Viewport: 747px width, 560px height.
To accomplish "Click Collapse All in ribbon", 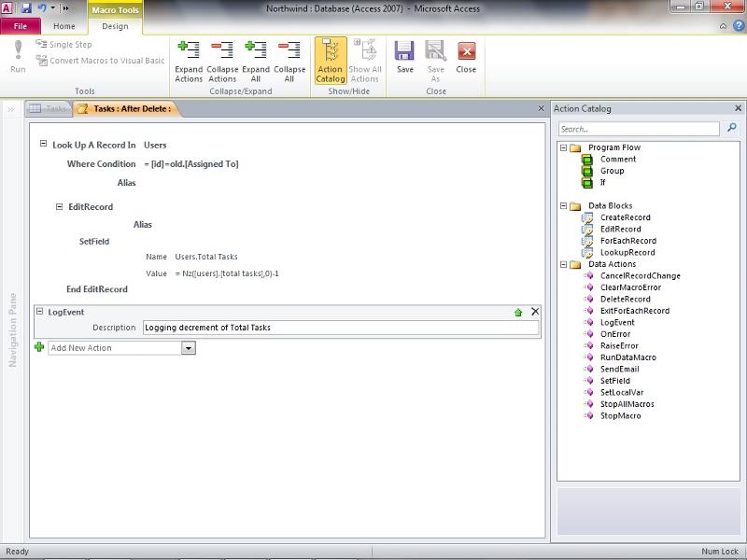I will pos(289,62).
